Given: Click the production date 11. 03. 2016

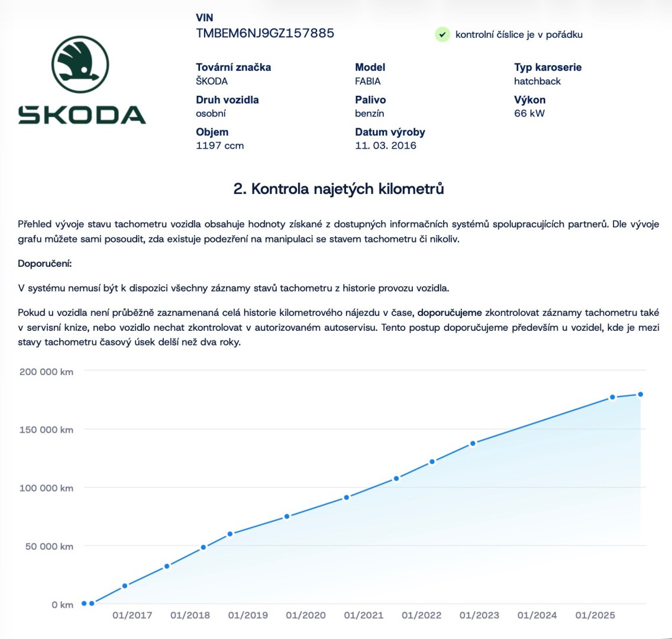Looking at the screenshot, I should [x=386, y=146].
